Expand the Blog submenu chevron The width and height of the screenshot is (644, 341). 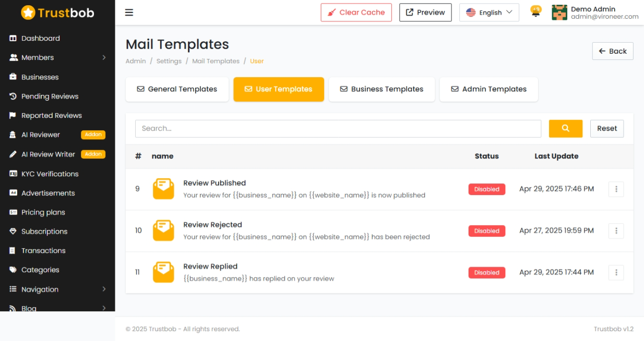(104, 308)
